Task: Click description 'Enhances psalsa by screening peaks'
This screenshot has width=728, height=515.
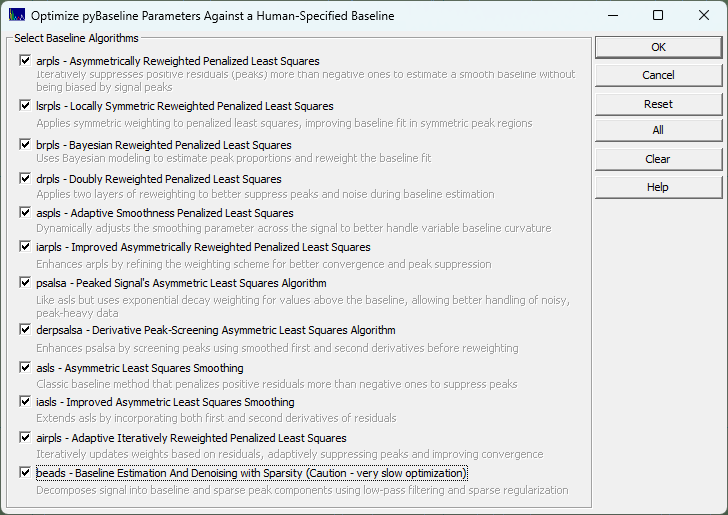Action: 277,348
